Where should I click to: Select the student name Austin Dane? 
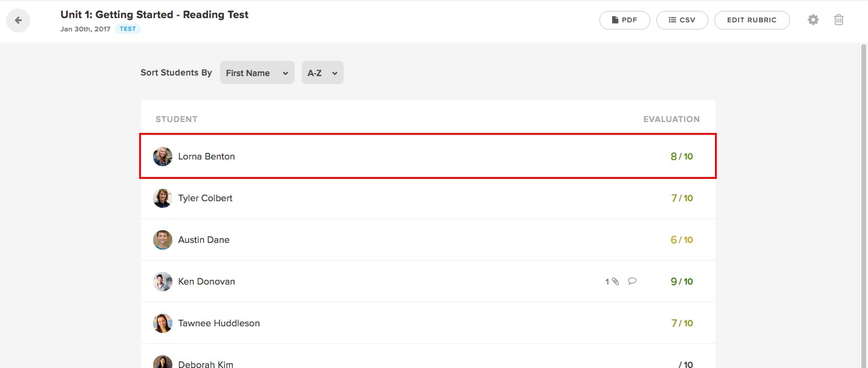click(x=204, y=240)
